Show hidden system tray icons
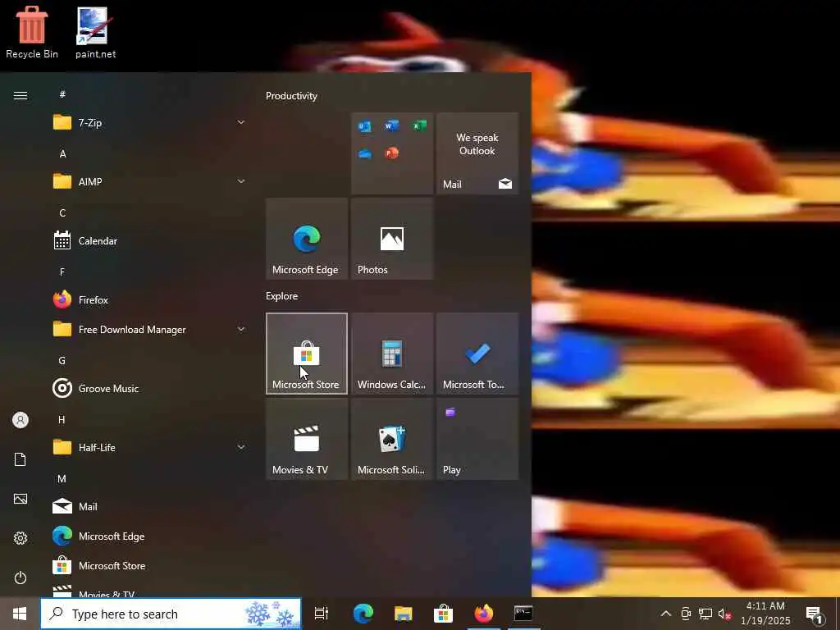The image size is (840, 630). point(666,614)
